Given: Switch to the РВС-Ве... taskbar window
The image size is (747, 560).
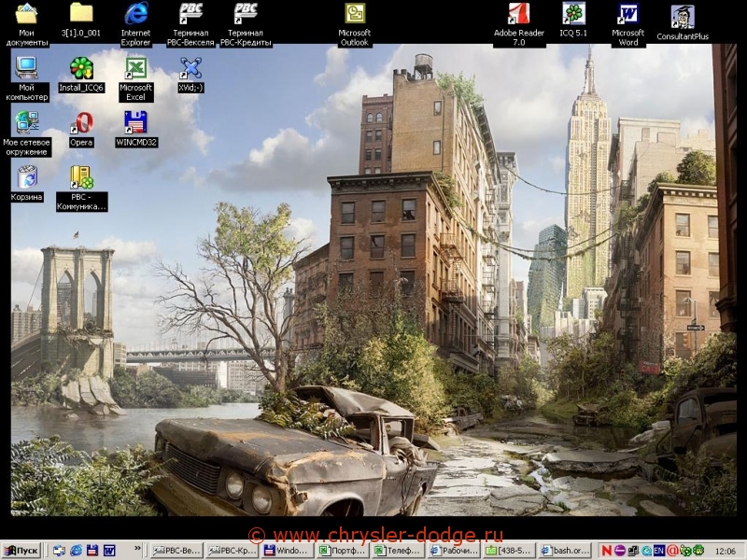Looking at the screenshot, I should [176, 551].
